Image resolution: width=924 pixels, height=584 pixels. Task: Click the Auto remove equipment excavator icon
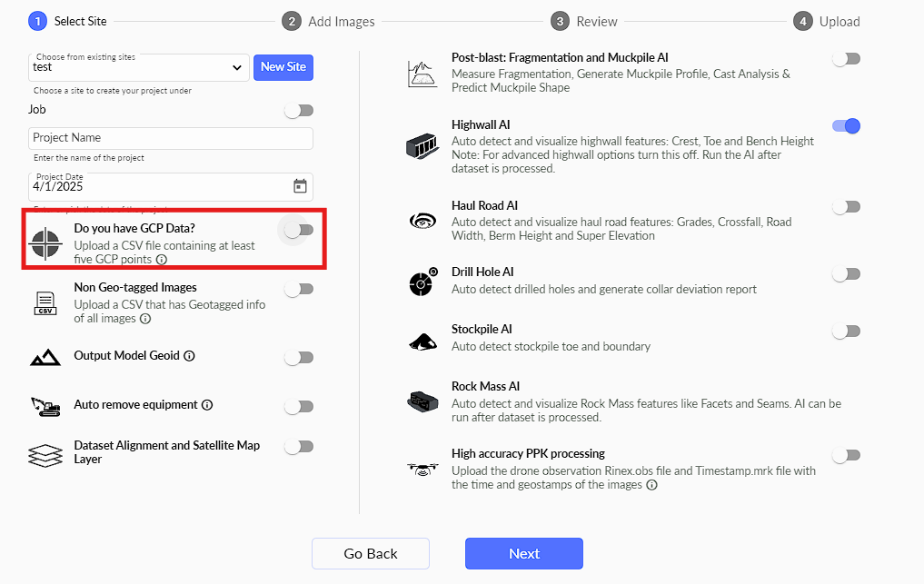[x=45, y=406]
